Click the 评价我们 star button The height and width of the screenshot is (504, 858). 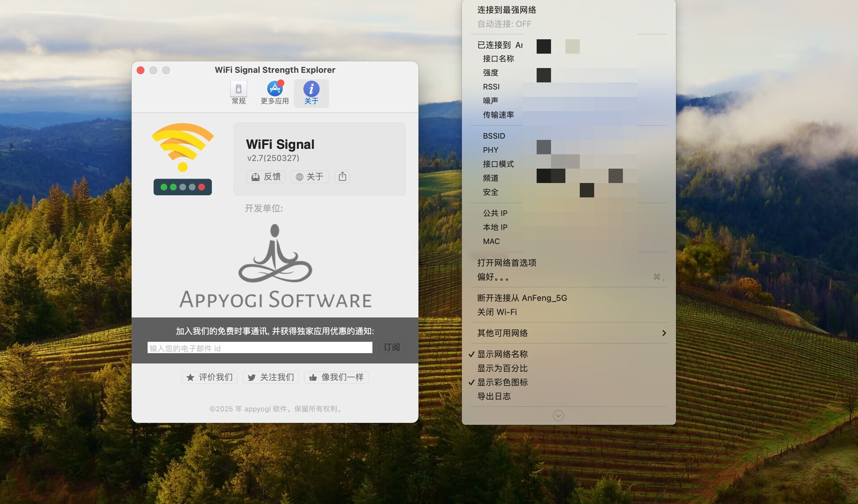pos(210,378)
